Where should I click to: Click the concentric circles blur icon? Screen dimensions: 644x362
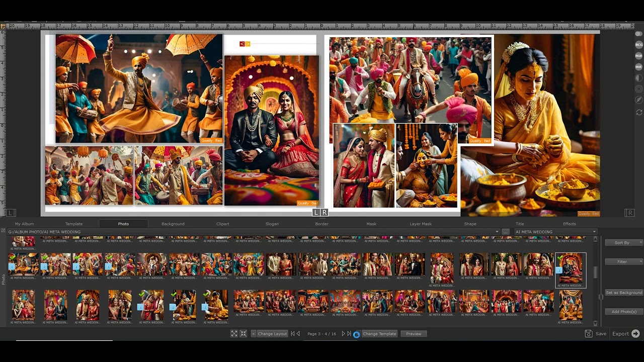click(639, 89)
